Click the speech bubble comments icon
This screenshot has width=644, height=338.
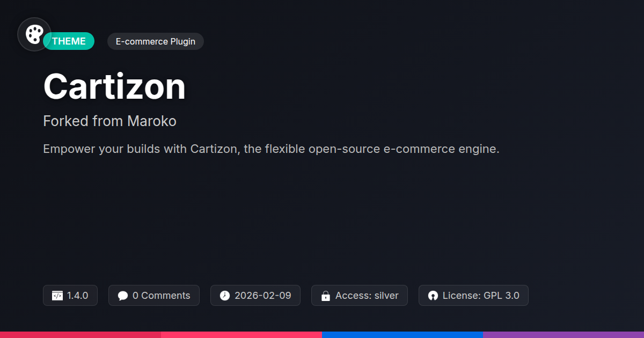[x=123, y=296]
